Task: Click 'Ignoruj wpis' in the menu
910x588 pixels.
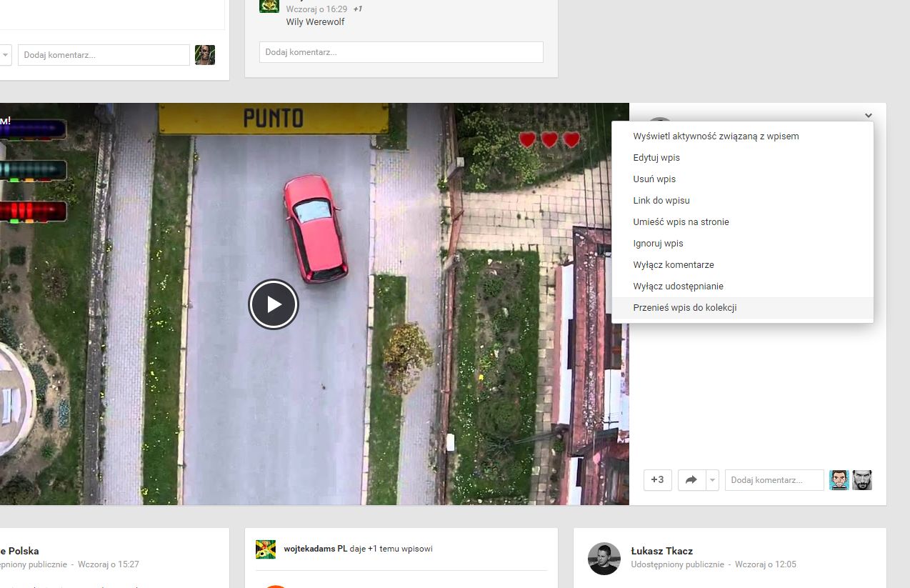Action: pyautogui.click(x=658, y=243)
